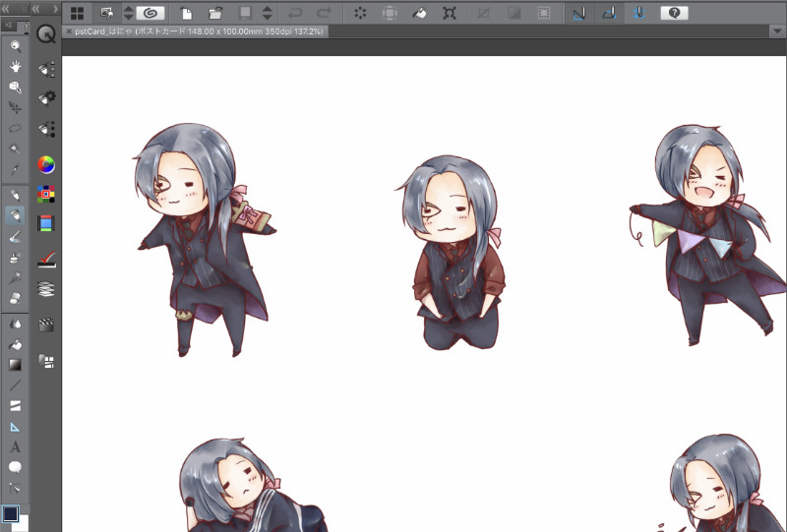Select the Pen tool
Image resolution: width=787 pixels, height=532 pixels.
pos(16,195)
